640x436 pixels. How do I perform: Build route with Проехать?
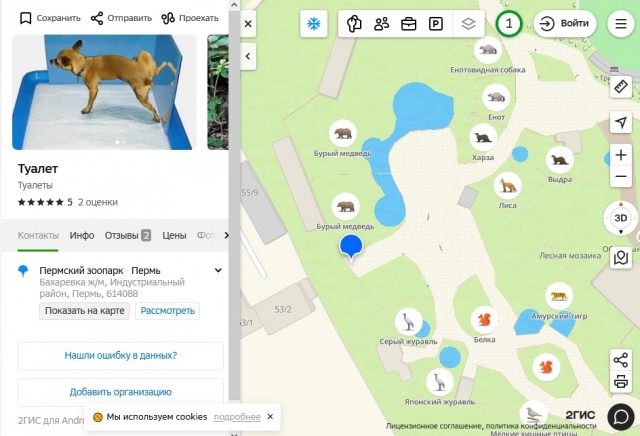pyautogui.click(x=190, y=18)
